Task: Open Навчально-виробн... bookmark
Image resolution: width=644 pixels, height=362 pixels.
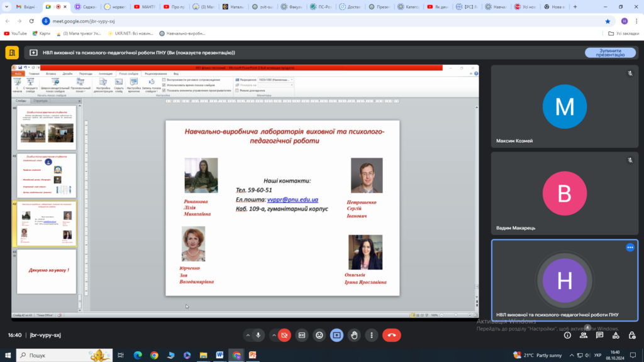Action: (182, 34)
